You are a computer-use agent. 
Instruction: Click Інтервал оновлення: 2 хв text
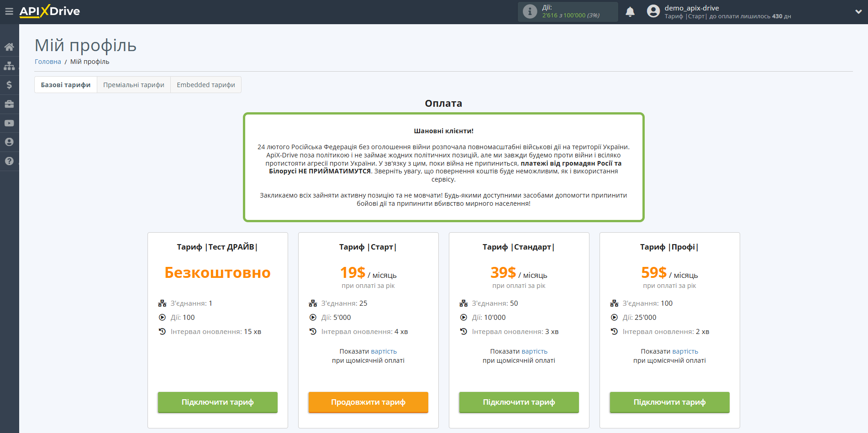point(666,332)
